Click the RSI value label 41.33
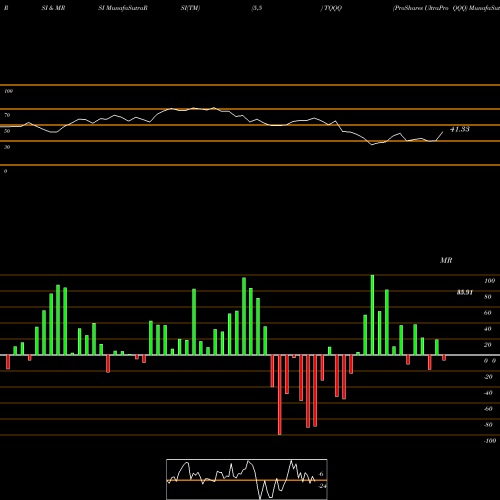 click(460, 129)
